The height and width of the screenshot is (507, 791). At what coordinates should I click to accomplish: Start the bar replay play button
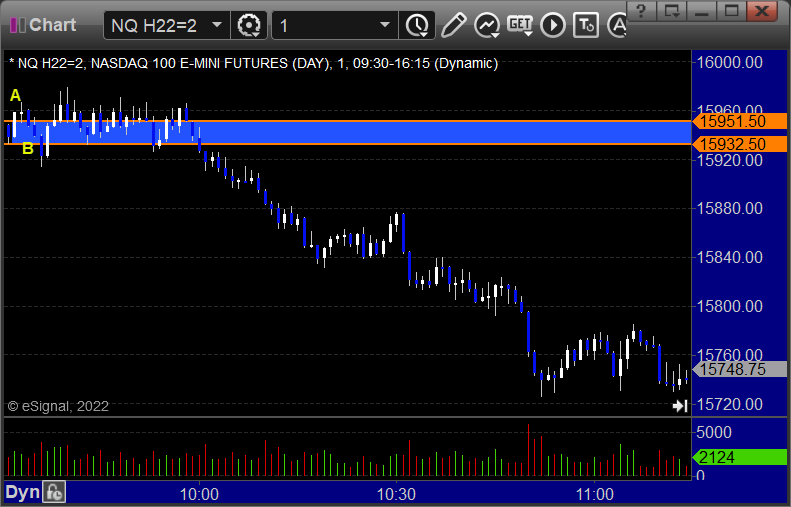pyautogui.click(x=553, y=25)
